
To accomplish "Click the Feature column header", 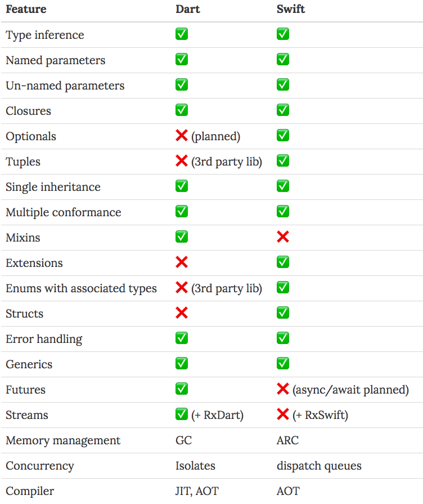I will tap(26, 9).
